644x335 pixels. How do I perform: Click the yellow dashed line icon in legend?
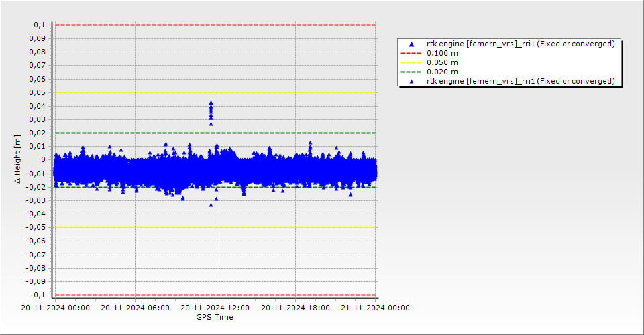pyautogui.click(x=412, y=62)
